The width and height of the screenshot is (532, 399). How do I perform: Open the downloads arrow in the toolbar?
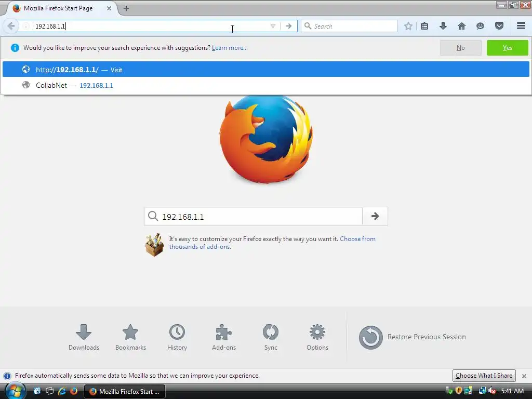click(x=443, y=26)
